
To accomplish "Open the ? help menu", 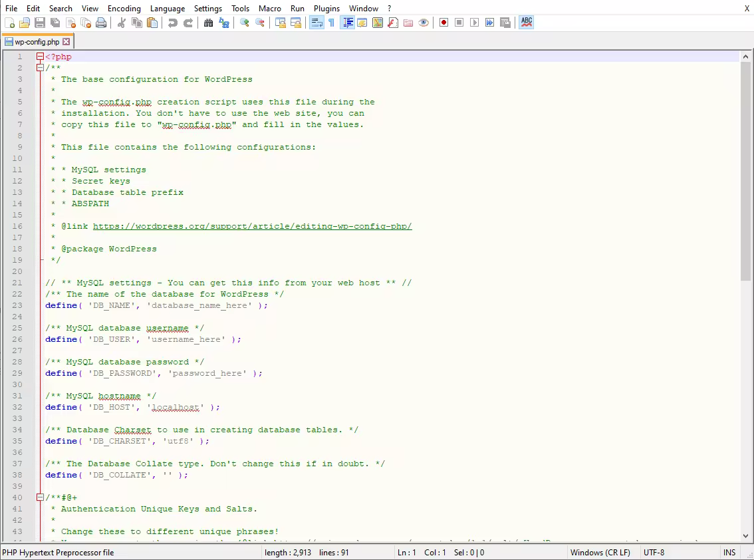I will [390, 8].
